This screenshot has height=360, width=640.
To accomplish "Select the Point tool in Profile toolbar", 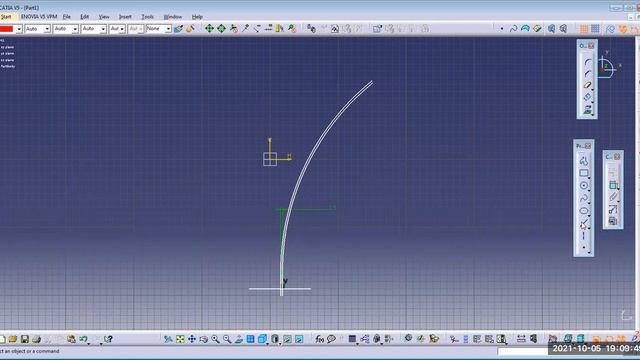I will 584,247.
